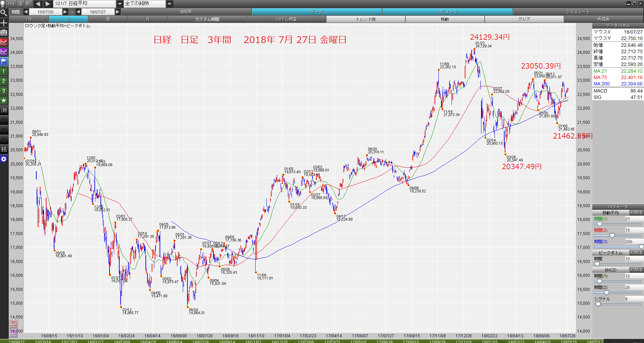Toggle the シミュレート tab
This screenshot has height=343, width=644.
(x=578, y=12)
